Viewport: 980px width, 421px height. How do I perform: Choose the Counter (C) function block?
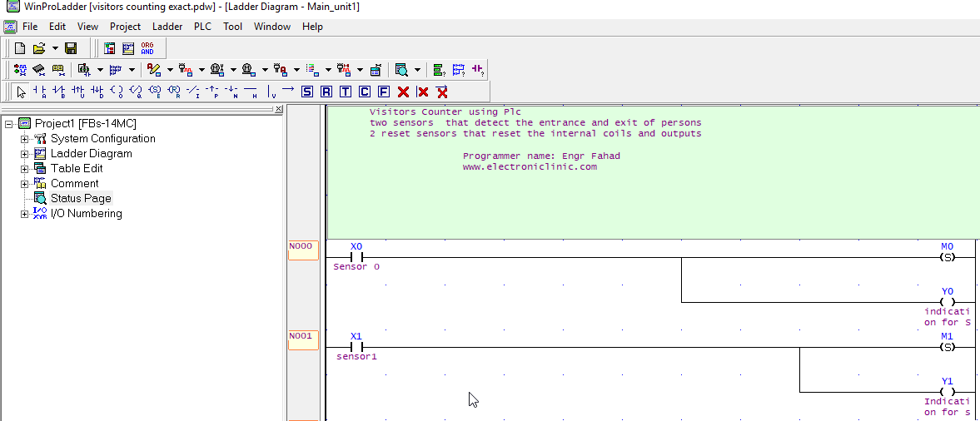(x=365, y=92)
